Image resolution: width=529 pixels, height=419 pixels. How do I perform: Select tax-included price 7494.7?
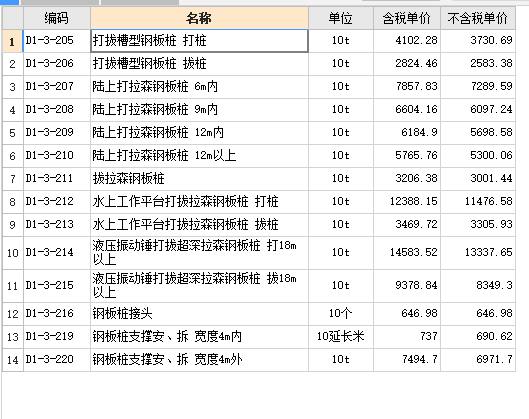[407, 360]
